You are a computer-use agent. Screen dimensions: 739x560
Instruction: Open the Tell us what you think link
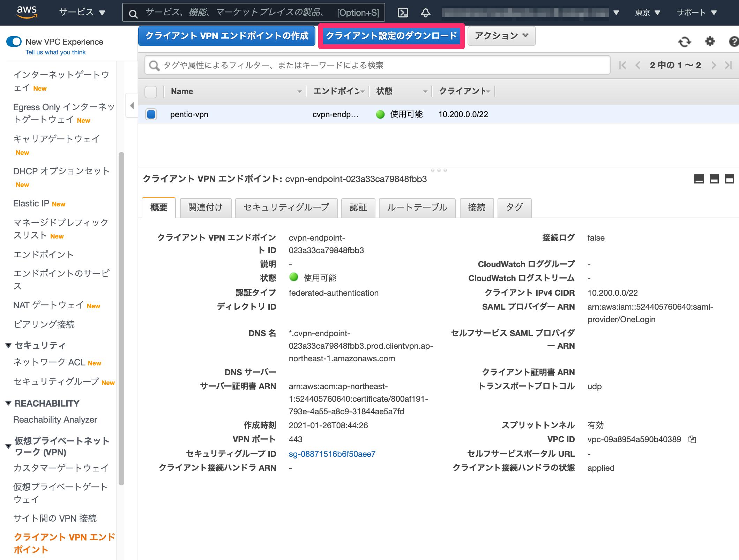click(x=55, y=52)
